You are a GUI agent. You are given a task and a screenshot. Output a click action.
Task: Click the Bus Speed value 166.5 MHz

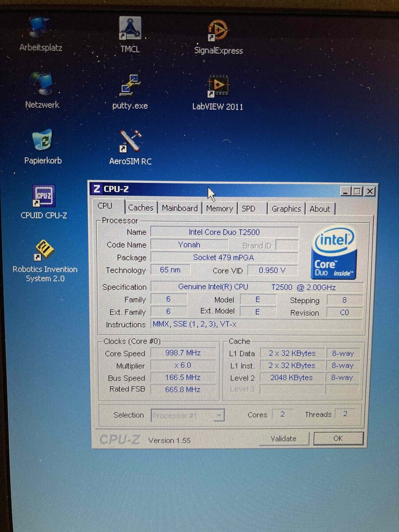tap(184, 378)
